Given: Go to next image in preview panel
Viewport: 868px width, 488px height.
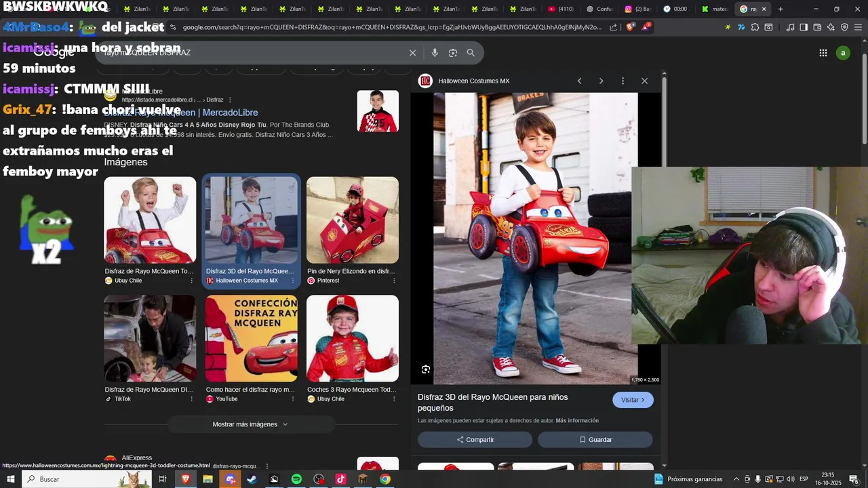Looking at the screenshot, I should coord(601,81).
